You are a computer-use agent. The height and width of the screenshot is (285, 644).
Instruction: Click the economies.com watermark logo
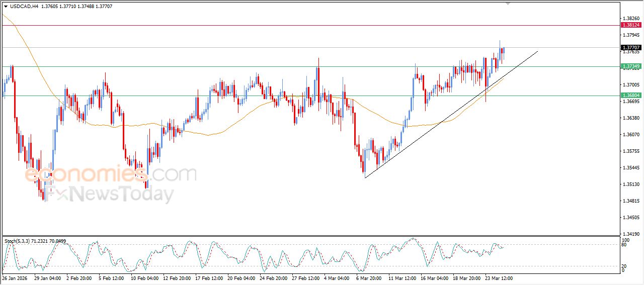[x=111, y=174]
